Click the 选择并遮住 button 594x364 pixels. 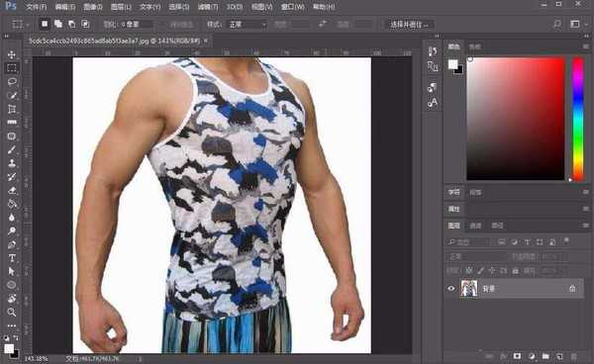(409, 24)
